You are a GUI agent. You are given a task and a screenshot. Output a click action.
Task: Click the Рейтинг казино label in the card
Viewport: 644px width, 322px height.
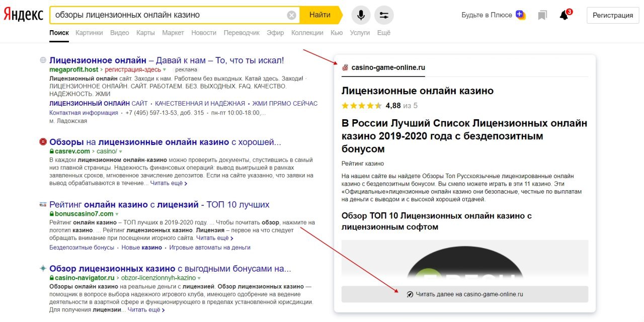click(x=363, y=164)
